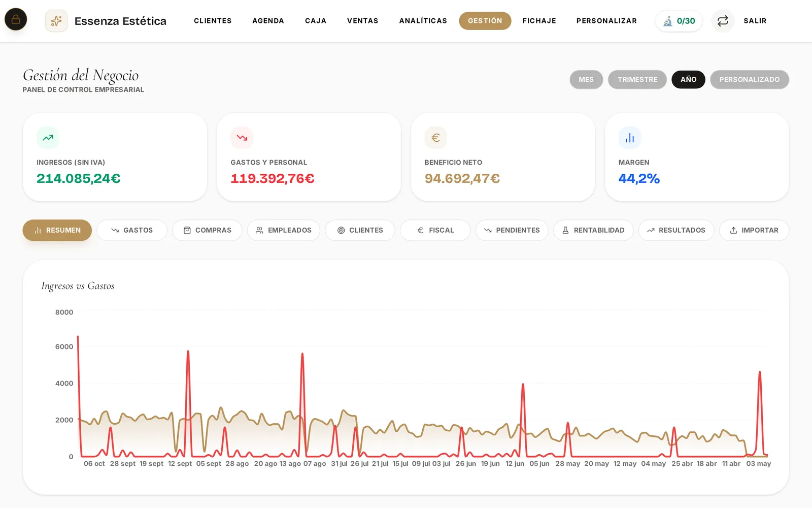
Task: Open Personalizar settings
Action: click(606, 21)
